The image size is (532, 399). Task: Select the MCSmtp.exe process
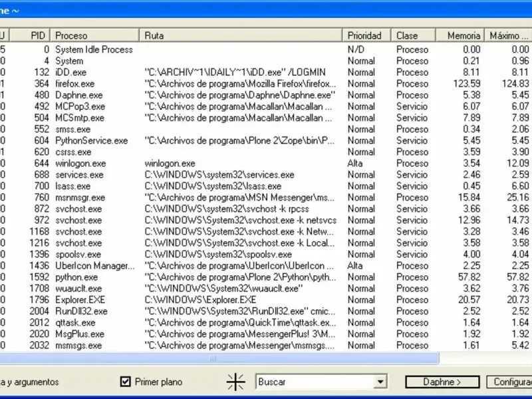click(x=80, y=118)
